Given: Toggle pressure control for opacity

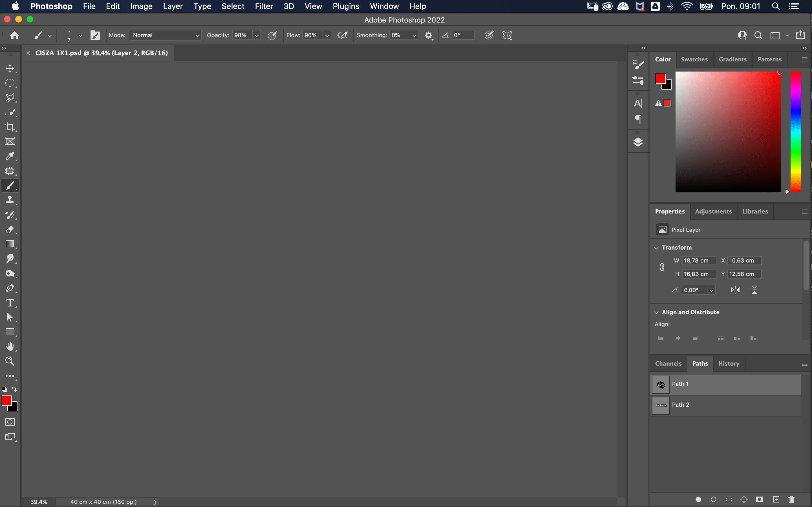Looking at the screenshot, I should 272,35.
